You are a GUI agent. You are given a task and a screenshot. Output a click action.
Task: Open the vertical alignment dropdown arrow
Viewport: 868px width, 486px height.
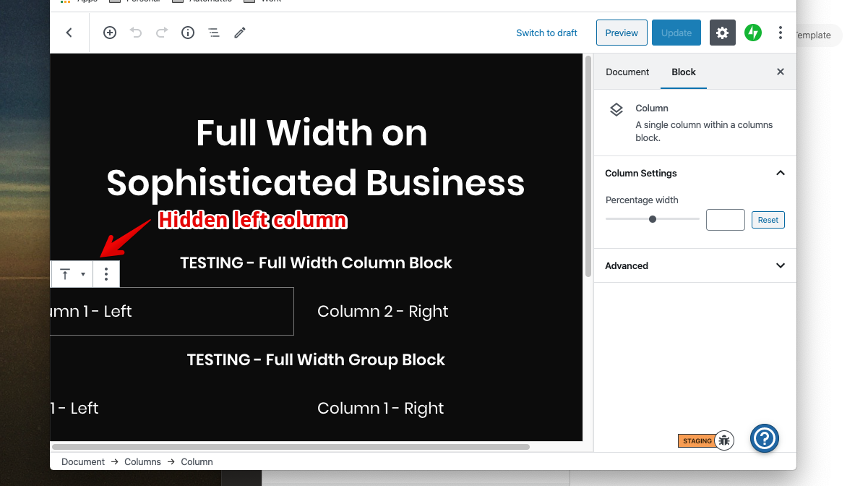point(83,274)
